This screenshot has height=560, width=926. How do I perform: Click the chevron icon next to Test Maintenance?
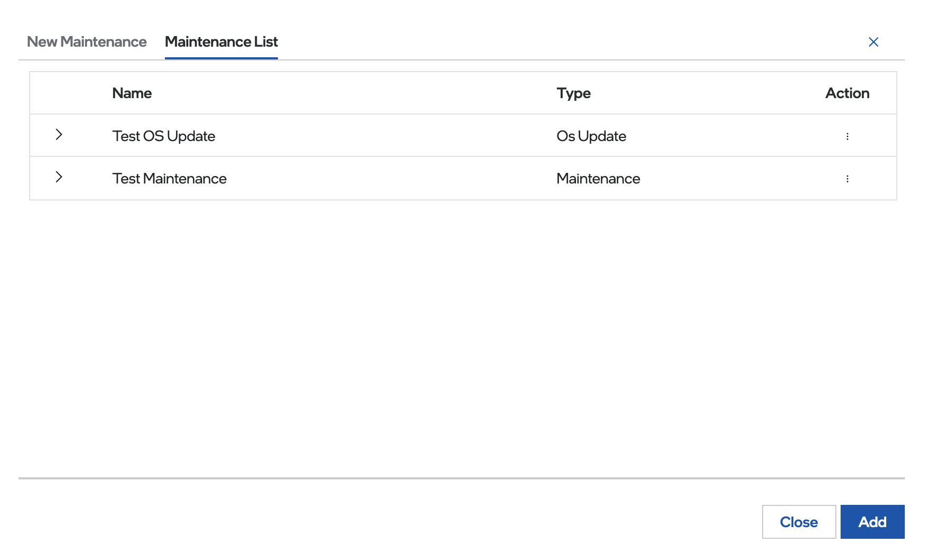pyautogui.click(x=58, y=178)
